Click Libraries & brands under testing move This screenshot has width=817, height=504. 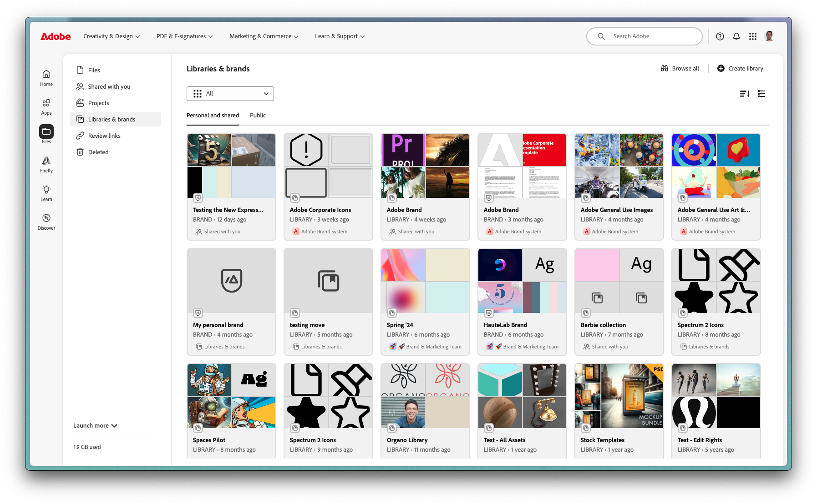click(x=321, y=347)
